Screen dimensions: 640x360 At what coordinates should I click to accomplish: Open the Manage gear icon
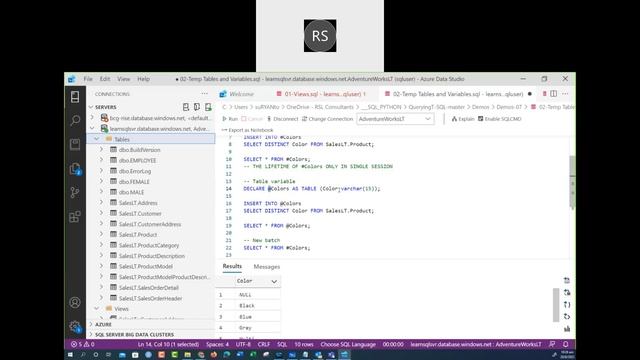click(x=75, y=326)
